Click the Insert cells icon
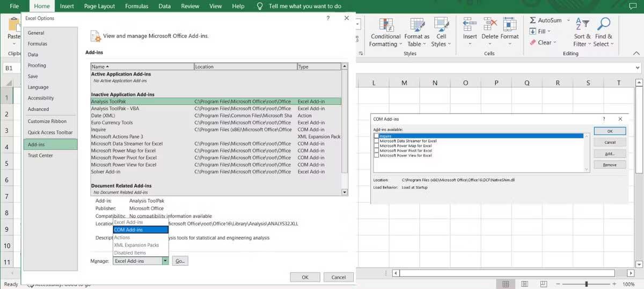644x289 pixels. [x=470, y=25]
